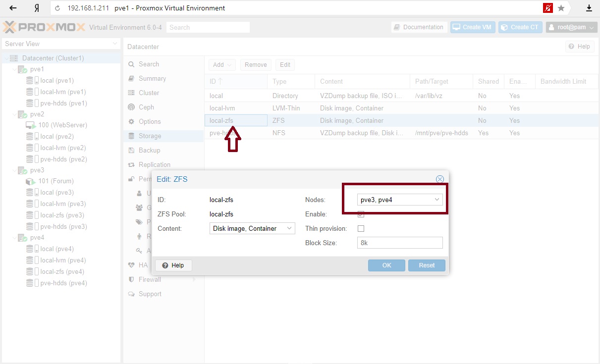
Task: Focus the Block Size input field
Action: click(400, 243)
